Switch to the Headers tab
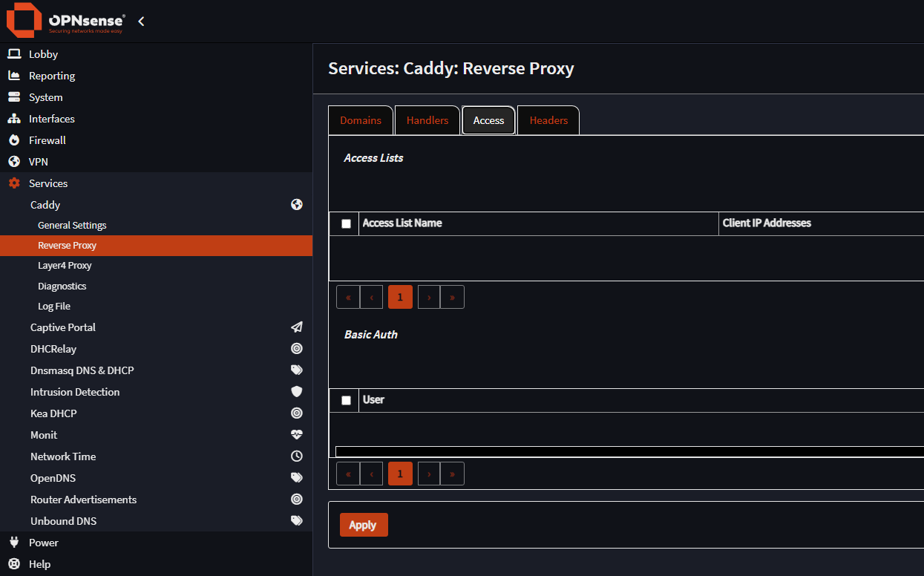The height and width of the screenshot is (576, 924). [x=548, y=120]
